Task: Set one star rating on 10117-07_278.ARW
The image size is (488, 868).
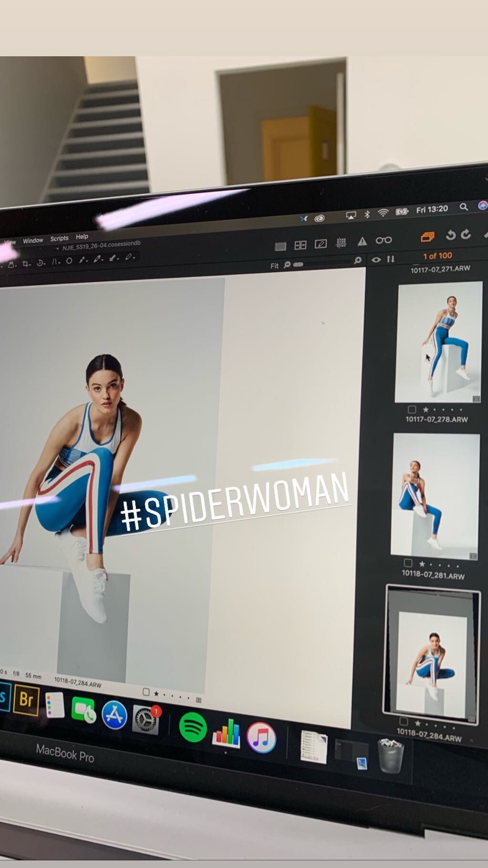Action: coord(426,410)
